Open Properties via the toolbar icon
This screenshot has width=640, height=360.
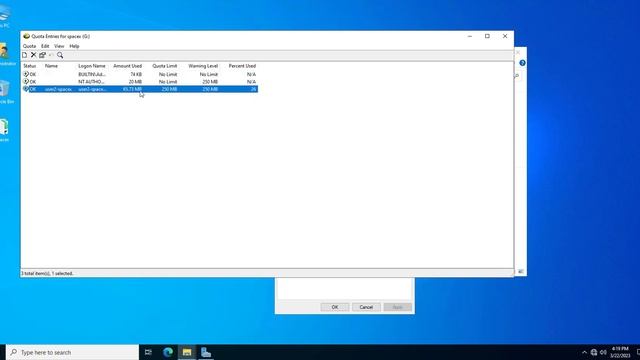(x=42, y=55)
